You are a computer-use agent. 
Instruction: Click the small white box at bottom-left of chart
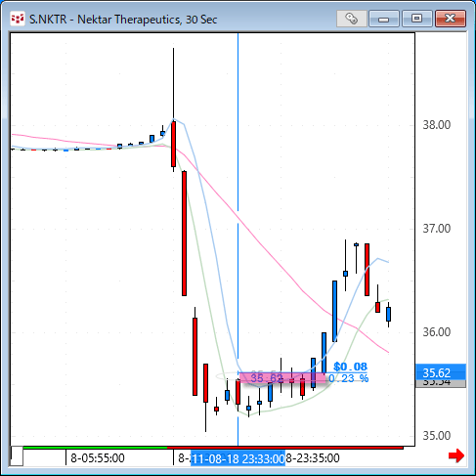17,455
